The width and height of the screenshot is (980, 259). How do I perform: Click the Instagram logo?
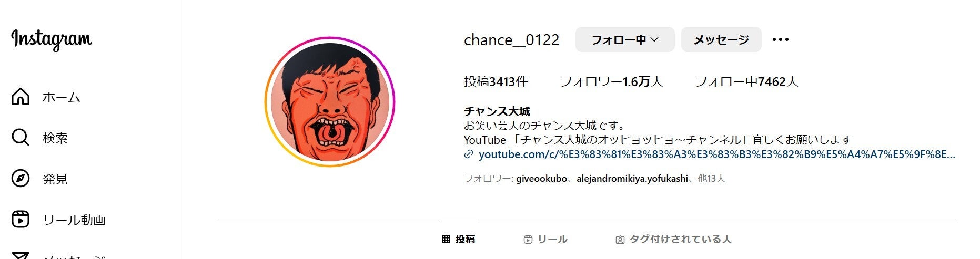pos(52,39)
